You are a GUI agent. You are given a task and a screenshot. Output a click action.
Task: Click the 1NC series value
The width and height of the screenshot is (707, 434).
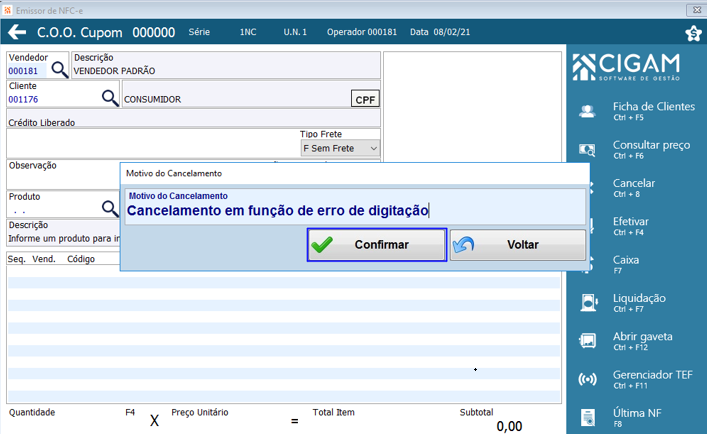point(248,32)
